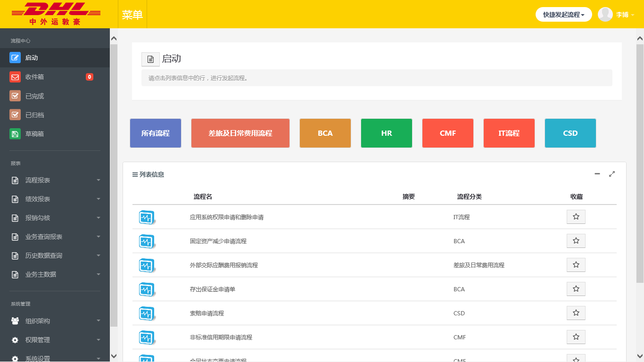The height and width of the screenshot is (362, 644).
Task: Select the CMF category button
Action: (x=448, y=133)
